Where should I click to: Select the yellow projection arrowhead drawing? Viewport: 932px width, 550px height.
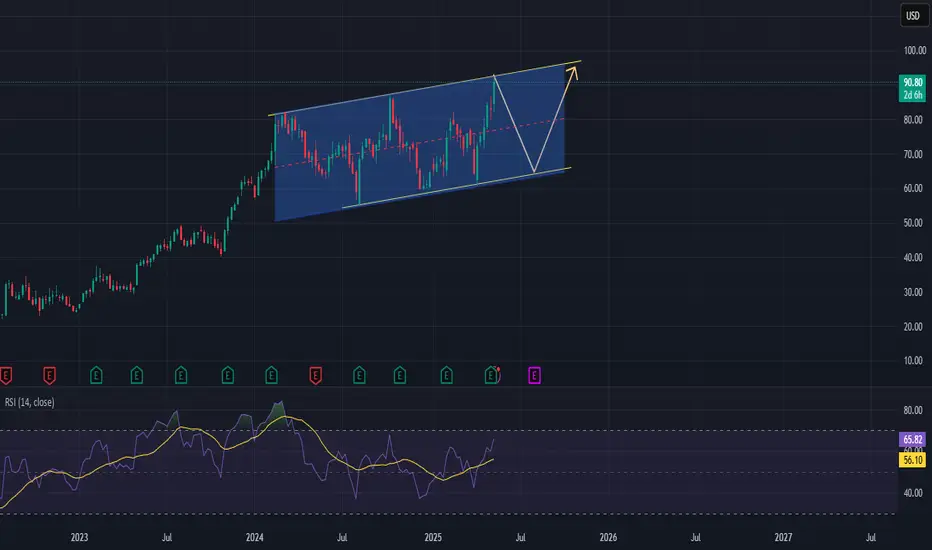click(572, 73)
